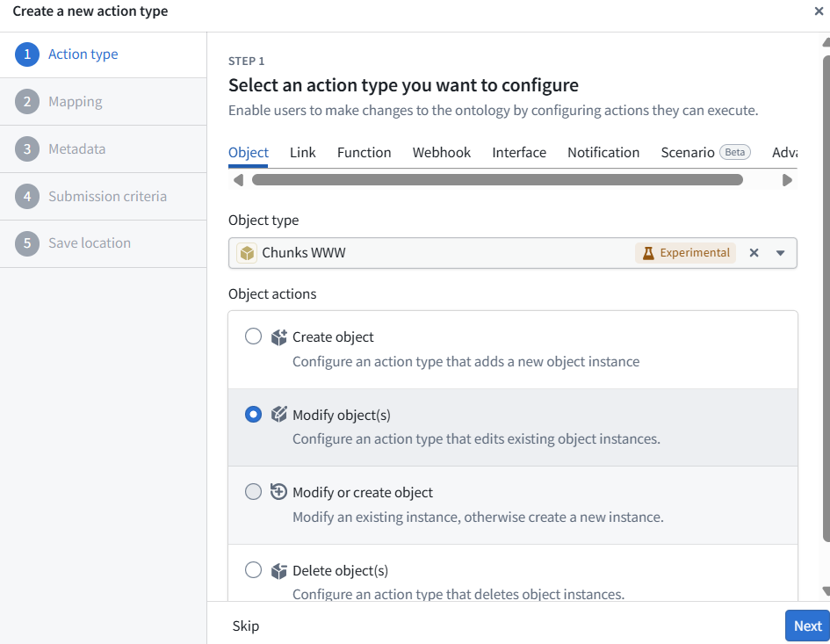Click the horizontal tab scrollbar thumb
The image size is (830, 644).
497,180
